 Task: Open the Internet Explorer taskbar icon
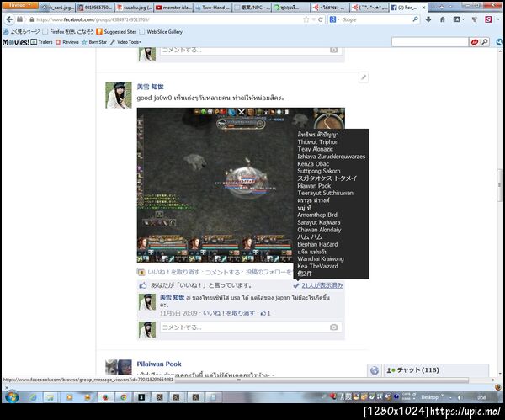[x=33, y=397]
